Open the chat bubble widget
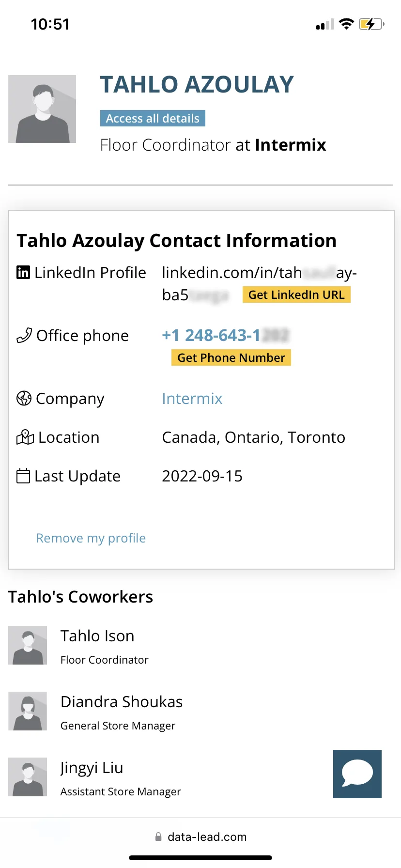401x868 pixels. 357,774
